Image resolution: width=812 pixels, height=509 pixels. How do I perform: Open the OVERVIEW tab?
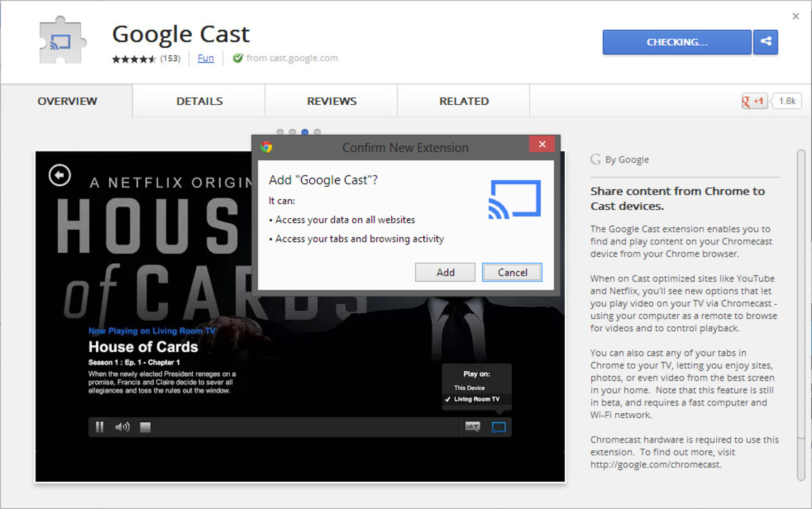67,101
